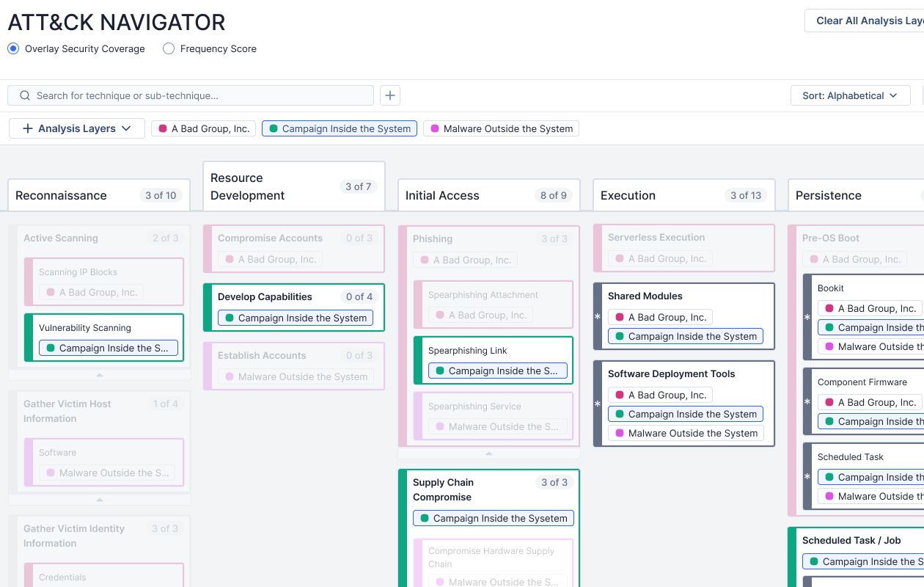Click Campaign tag under Supply Chain Compromise
This screenshot has width=924, height=587.
tap(494, 518)
